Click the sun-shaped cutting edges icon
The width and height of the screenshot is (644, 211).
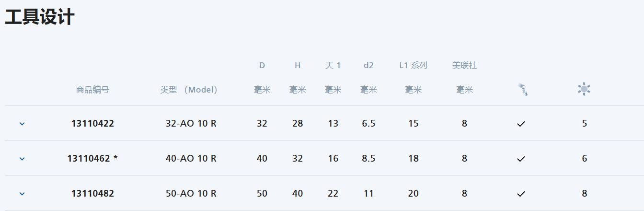584,89
